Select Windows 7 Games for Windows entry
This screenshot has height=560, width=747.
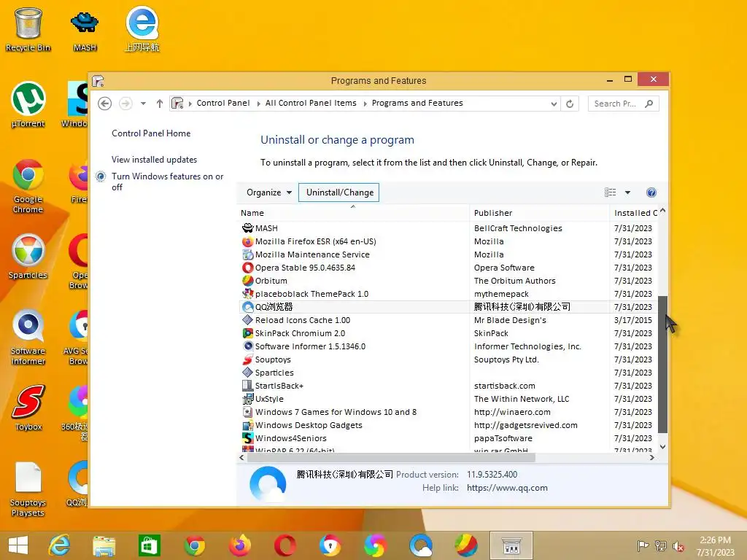(x=447, y=412)
